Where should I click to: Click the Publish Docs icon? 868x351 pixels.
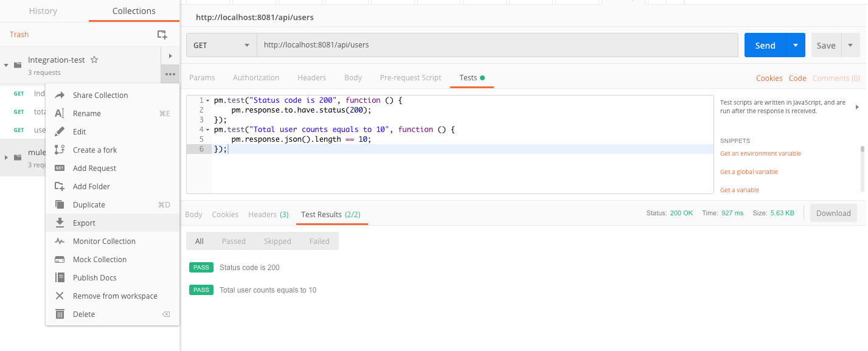pyautogui.click(x=60, y=278)
